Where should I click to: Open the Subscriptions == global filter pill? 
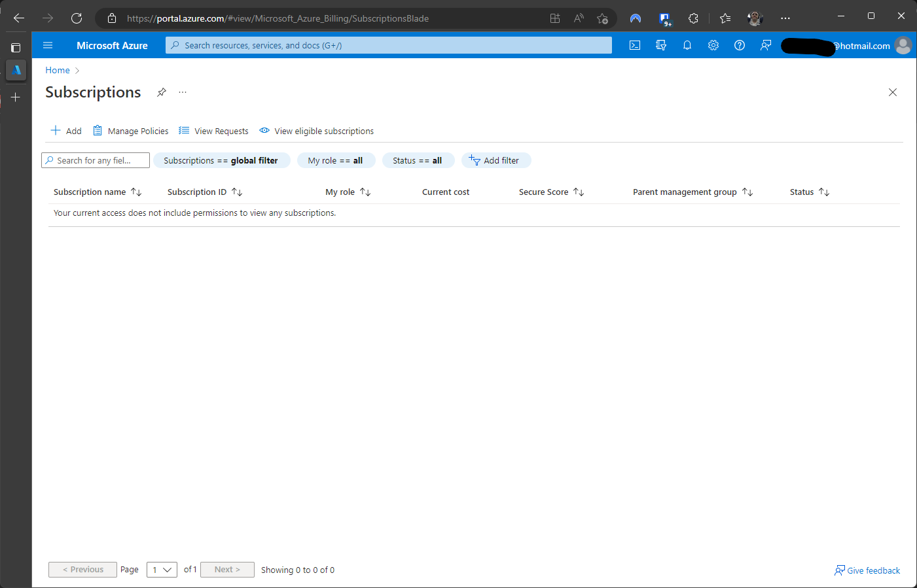click(x=221, y=160)
